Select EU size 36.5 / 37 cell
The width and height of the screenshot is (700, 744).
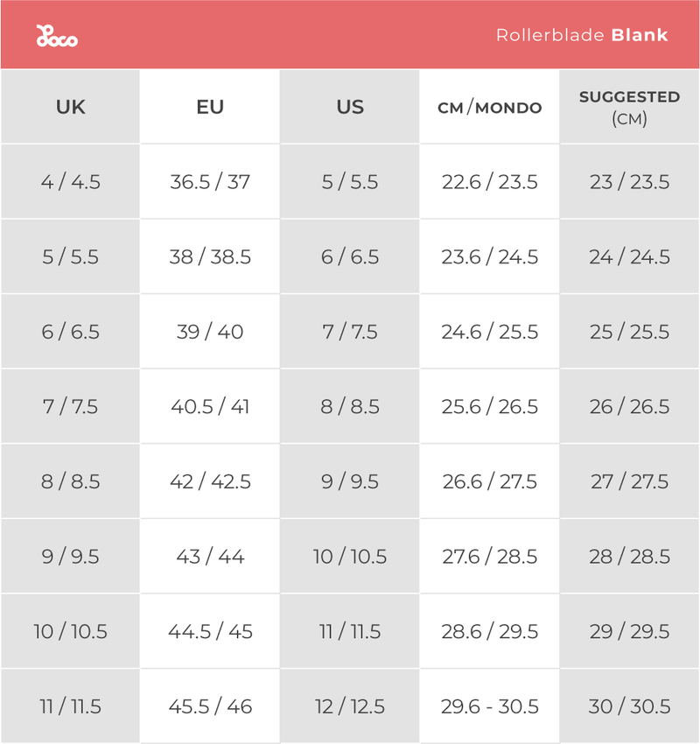click(210, 182)
